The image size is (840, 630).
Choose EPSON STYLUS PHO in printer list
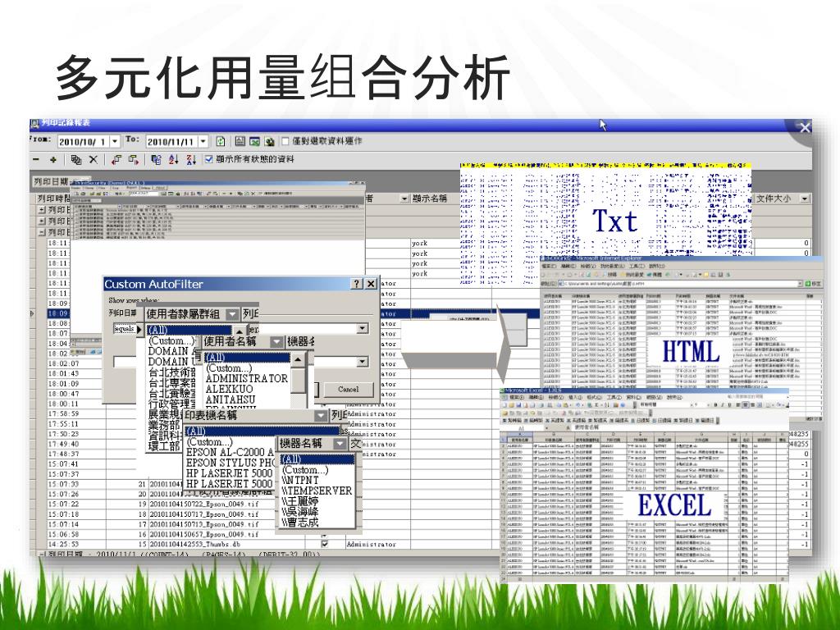pyautogui.click(x=230, y=463)
